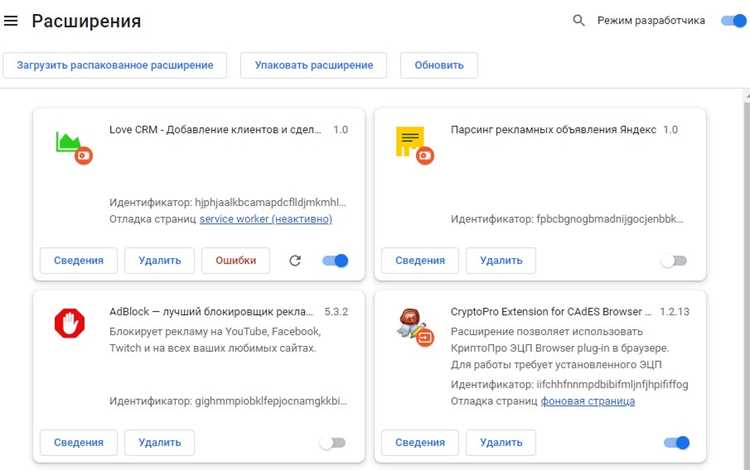The image size is (750, 470).
Task: Click Удалить for Yandex parsing extension
Action: (x=501, y=261)
